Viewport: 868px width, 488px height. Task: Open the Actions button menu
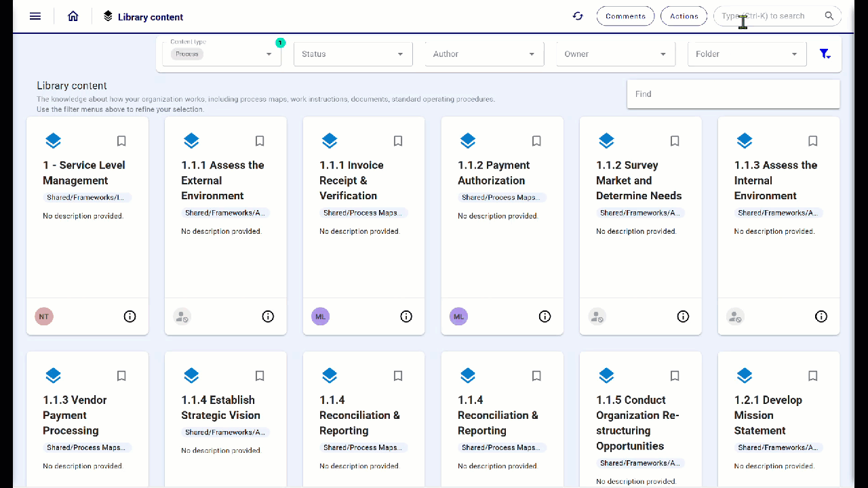684,16
